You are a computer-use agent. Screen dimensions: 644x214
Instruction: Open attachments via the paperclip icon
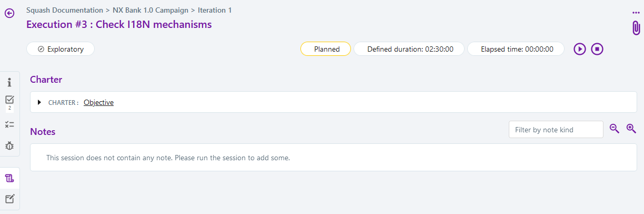pyautogui.click(x=636, y=28)
